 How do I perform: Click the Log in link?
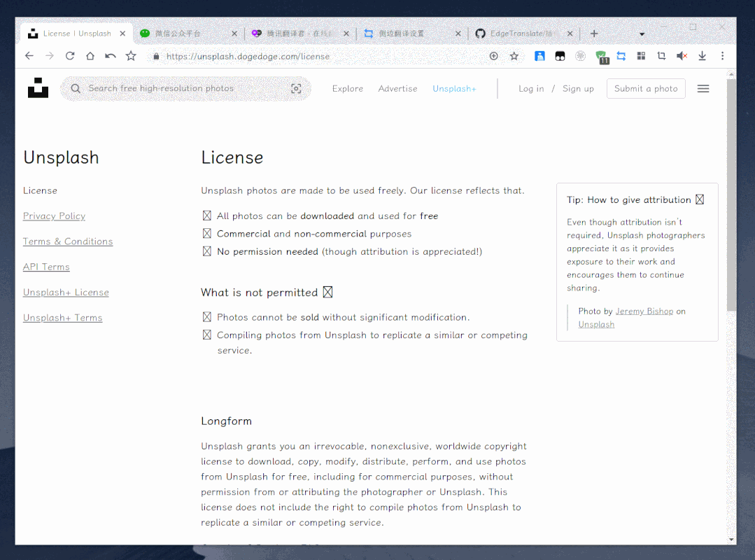531,89
